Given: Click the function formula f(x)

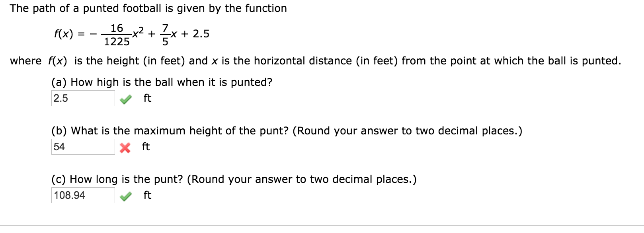Looking at the screenshot, I should [x=131, y=34].
